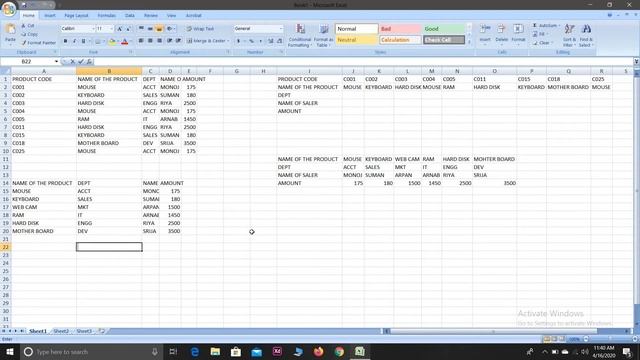This screenshot has height=360, width=640.
Task: Open the Calibri font name dropdown
Action: [93, 29]
